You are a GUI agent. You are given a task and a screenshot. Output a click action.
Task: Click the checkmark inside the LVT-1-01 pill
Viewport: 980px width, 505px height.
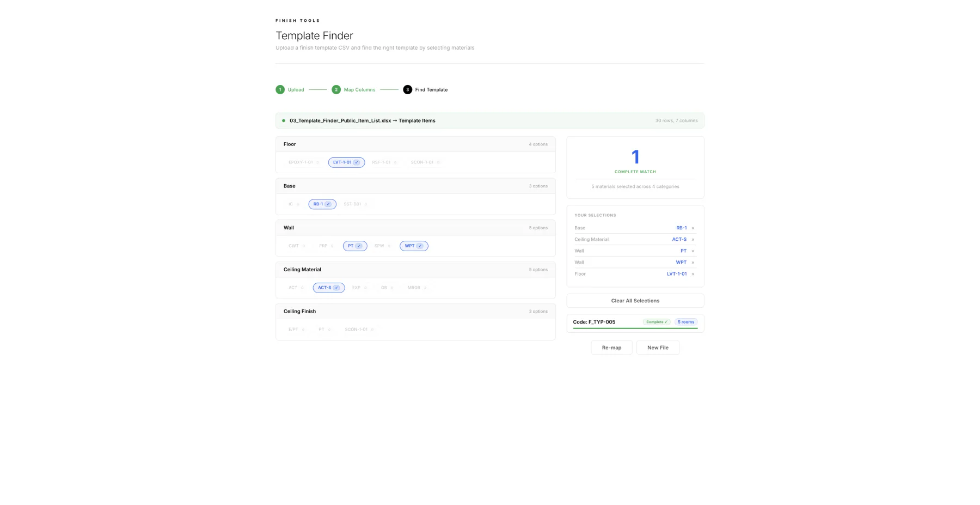click(357, 162)
